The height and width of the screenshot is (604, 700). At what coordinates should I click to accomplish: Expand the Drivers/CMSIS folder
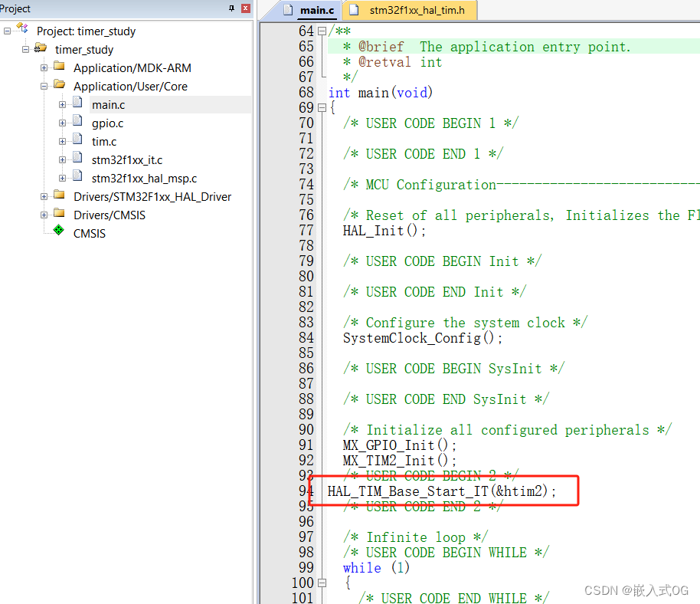coord(44,215)
